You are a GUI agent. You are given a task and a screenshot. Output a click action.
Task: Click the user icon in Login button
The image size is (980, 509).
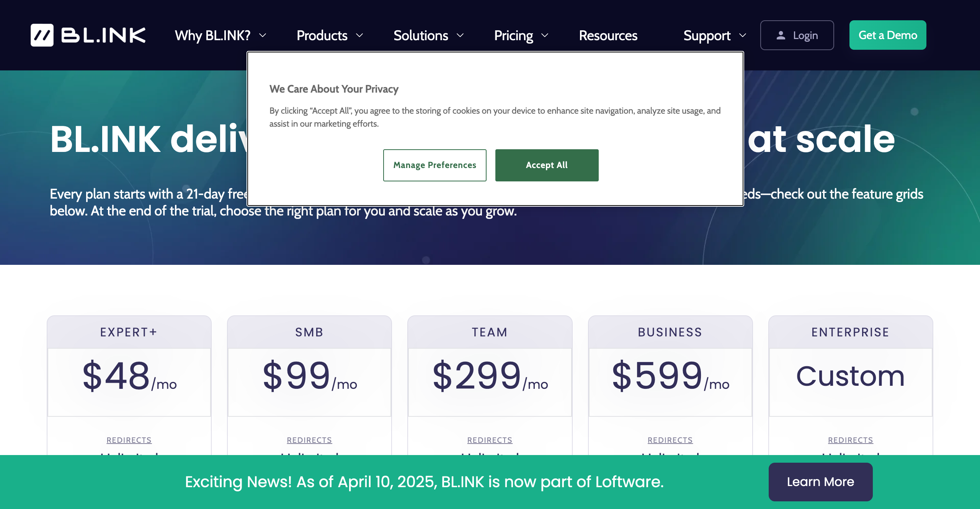pos(781,35)
